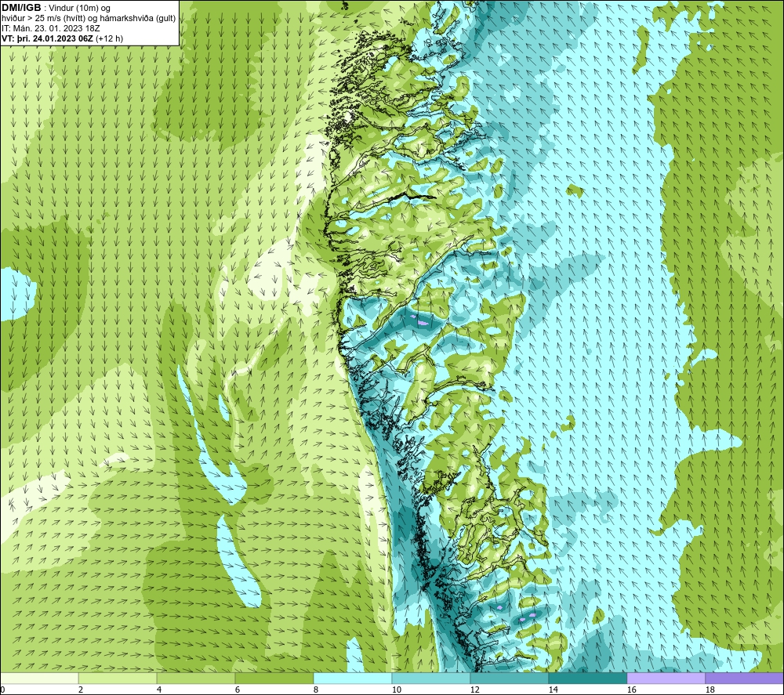
Task: Click the 16–18 m/s light purple legend swatch
Action: coord(666,679)
